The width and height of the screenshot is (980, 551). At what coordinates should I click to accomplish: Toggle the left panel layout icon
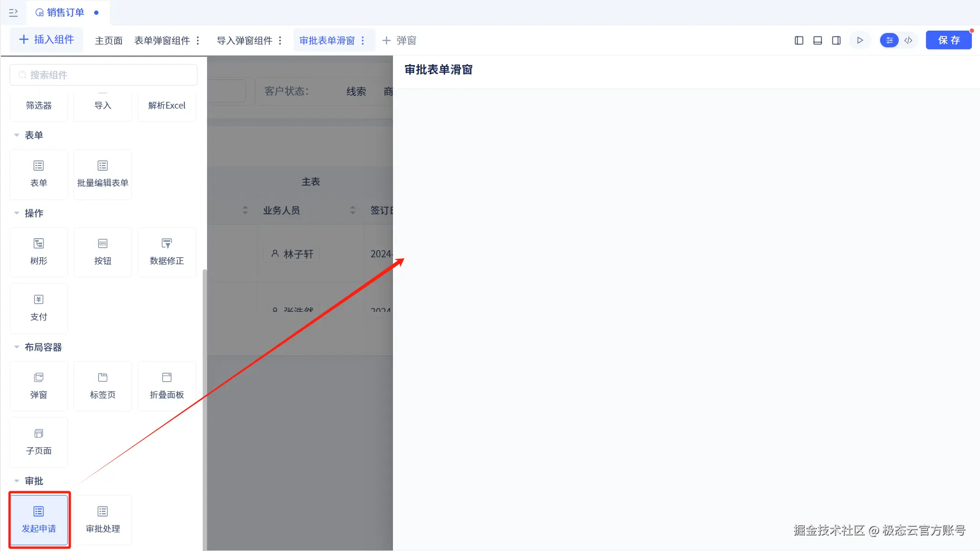click(799, 40)
